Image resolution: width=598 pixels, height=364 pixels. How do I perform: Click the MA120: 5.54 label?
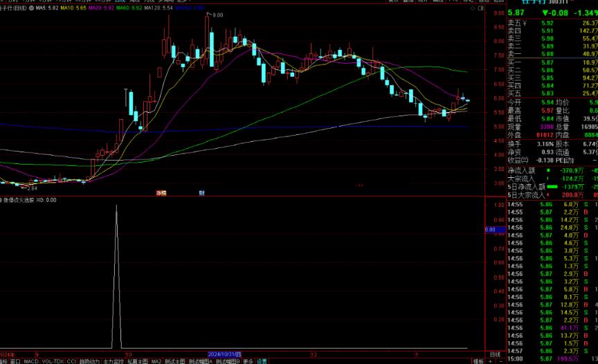pos(158,8)
